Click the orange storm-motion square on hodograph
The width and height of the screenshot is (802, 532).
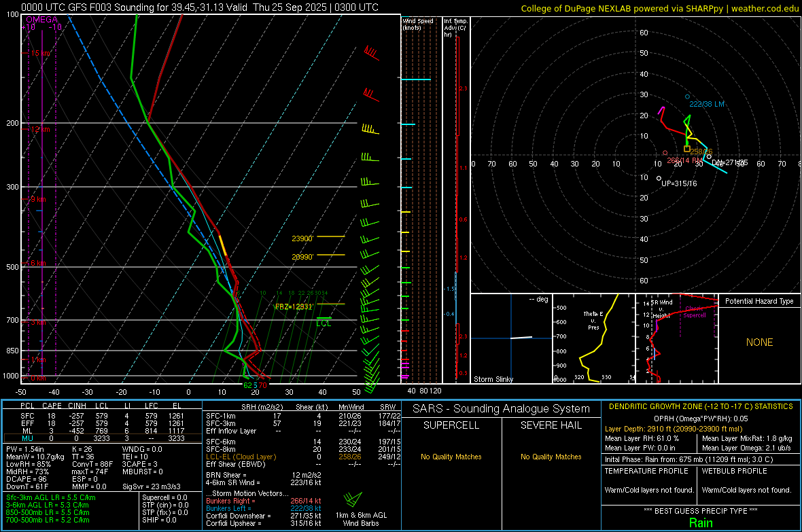tap(687, 149)
